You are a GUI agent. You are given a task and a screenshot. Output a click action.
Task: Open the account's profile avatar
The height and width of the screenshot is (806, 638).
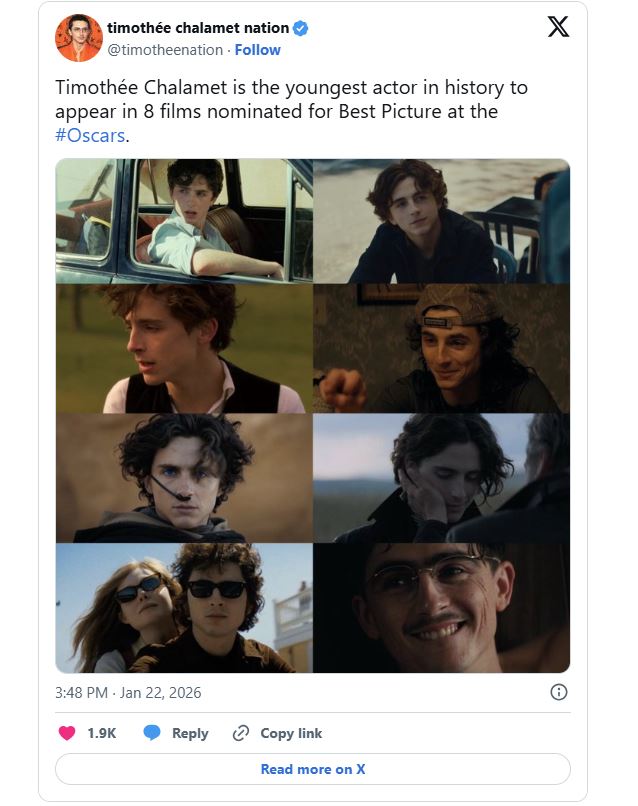[79, 38]
